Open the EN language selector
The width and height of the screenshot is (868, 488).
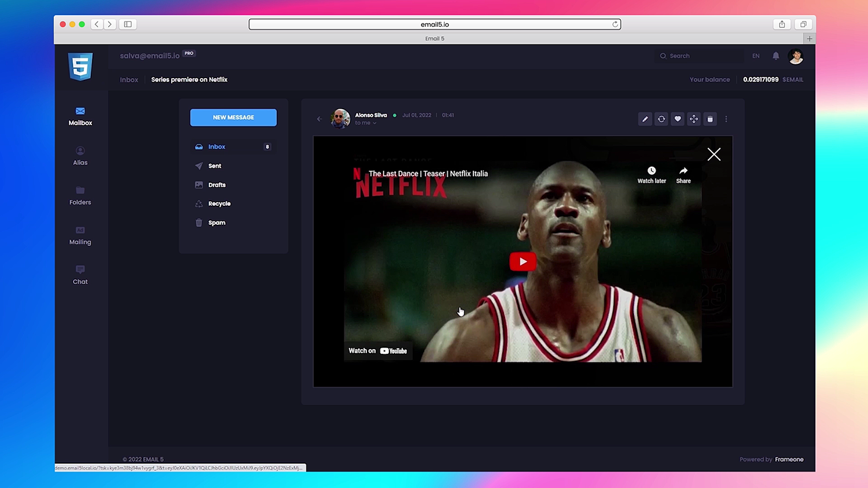click(756, 56)
